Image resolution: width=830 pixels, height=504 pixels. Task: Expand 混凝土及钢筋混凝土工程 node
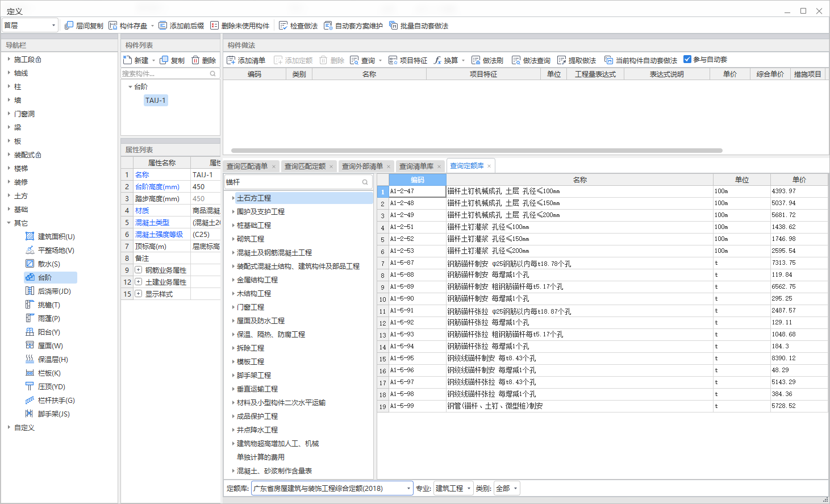click(x=233, y=252)
